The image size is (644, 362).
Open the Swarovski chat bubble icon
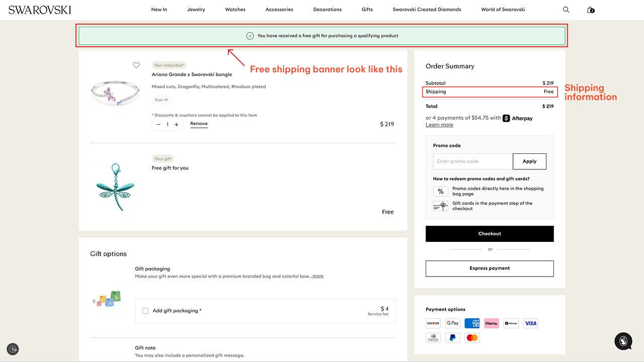(623, 341)
